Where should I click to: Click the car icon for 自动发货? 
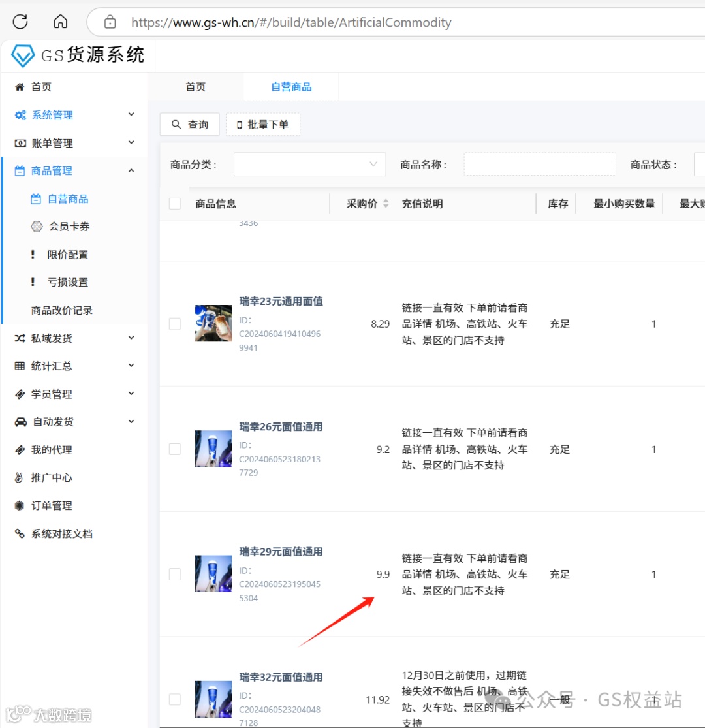(20, 422)
